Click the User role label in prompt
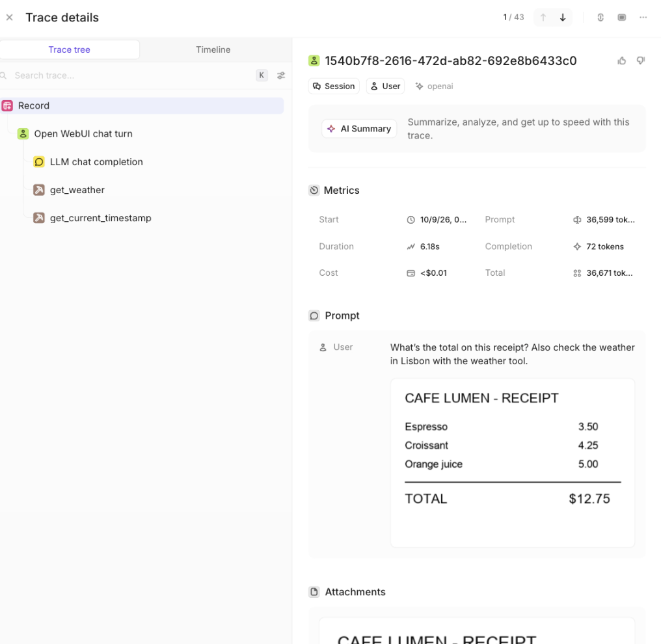This screenshot has height=644, width=661. [343, 347]
